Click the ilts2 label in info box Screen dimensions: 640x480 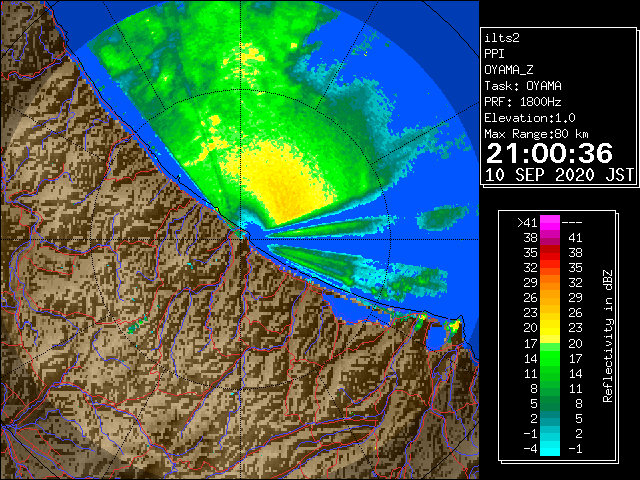coord(502,38)
